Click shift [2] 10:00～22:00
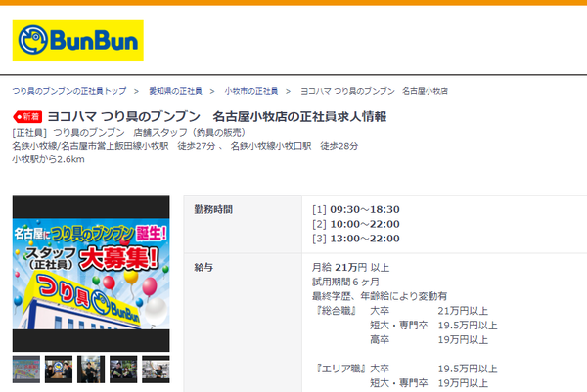This screenshot has height=392, width=587. coord(356,224)
